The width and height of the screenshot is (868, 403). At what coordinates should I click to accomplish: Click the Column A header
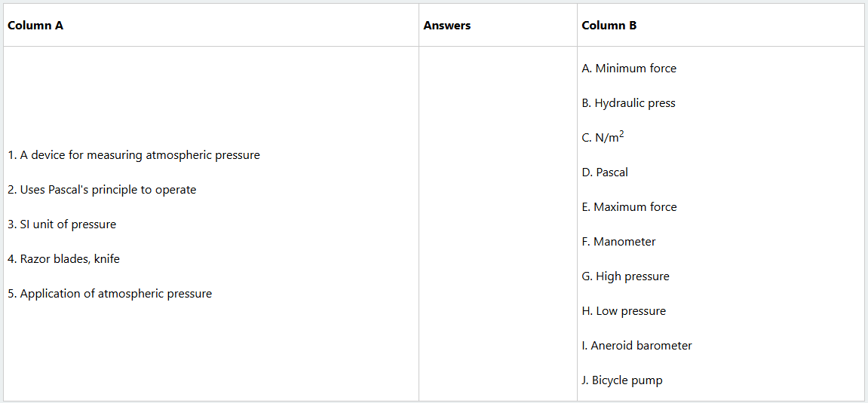35,26
